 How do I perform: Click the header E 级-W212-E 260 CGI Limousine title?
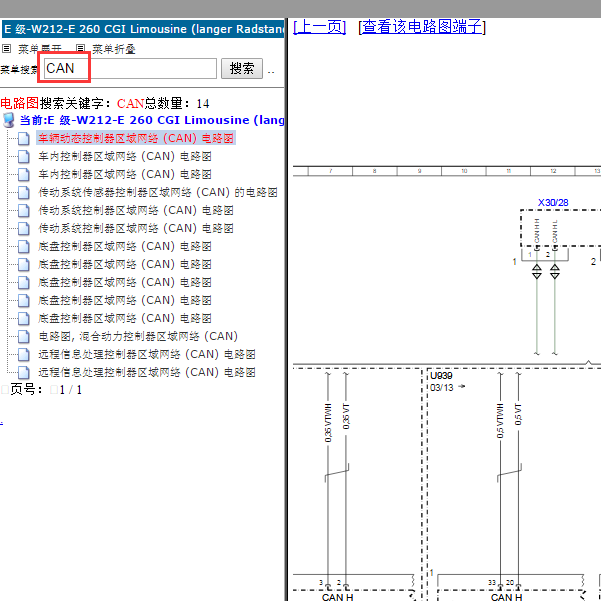click(143, 29)
